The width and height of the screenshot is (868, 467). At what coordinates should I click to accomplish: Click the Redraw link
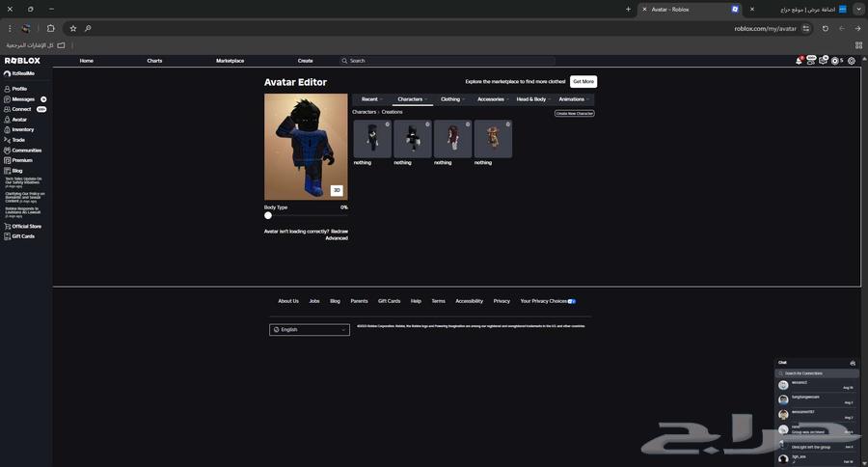(x=339, y=232)
